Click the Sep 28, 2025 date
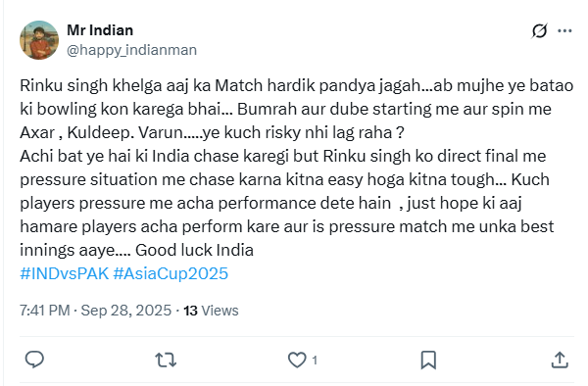 pyautogui.click(x=126, y=311)
